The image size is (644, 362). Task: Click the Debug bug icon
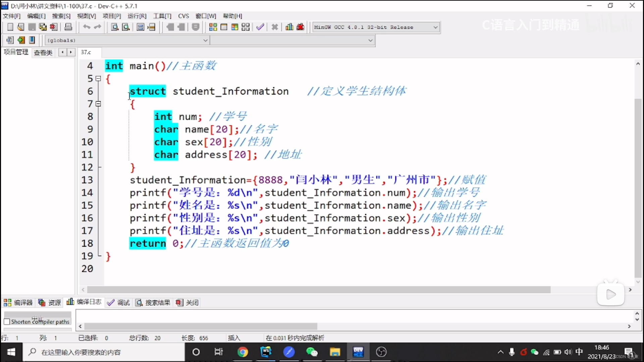pyautogui.click(x=301, y=27)
